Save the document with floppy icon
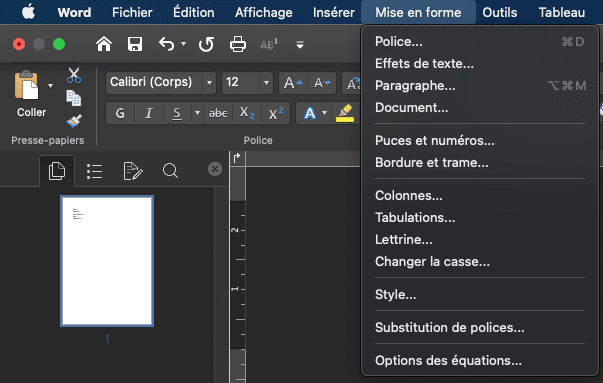The height and width of the screenshot is (383, 603). tap(135, 44)
